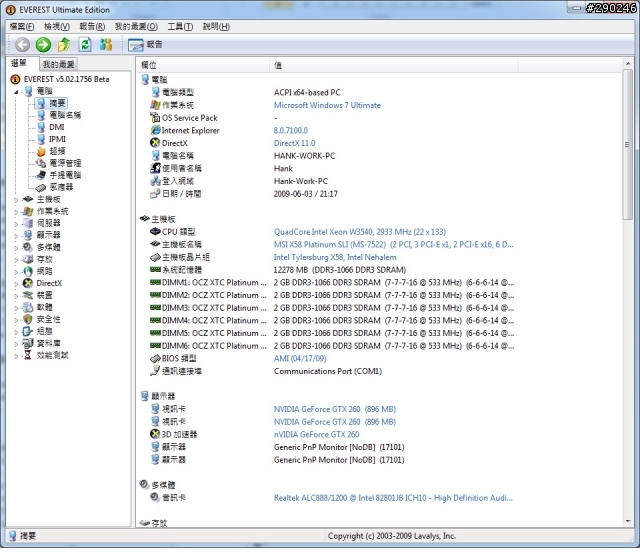Select the Communications Port (COM1) row
Viewport: 640px width, 552px height.
pos(266,371)
